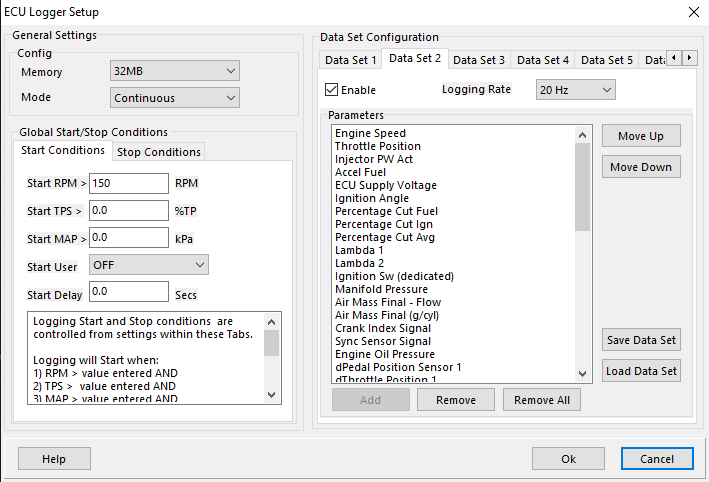Click the Start TPS input field
The width and height of the screenshot is (709, 482).
(x=129, y=210)
